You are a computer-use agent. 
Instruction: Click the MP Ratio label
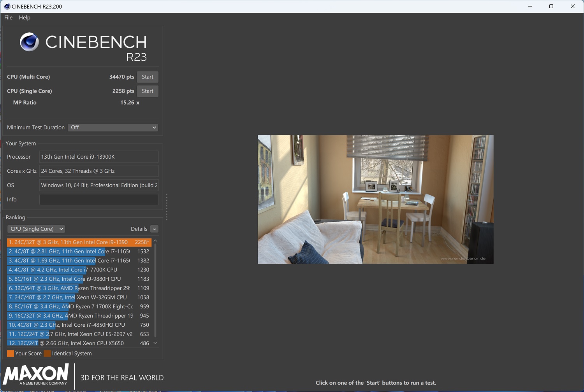[25, 103]
